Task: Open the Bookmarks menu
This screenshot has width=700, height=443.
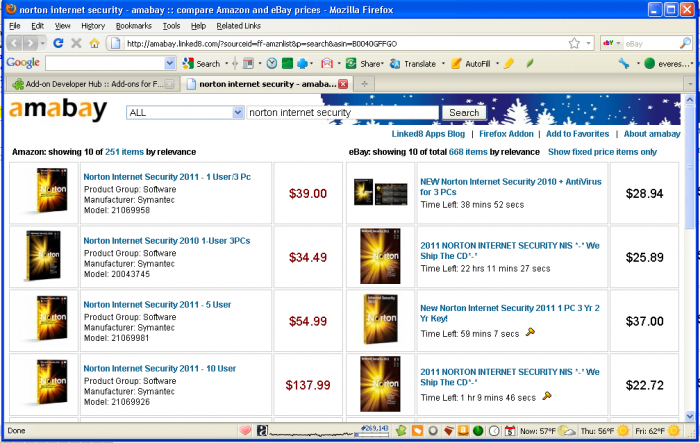Action: (133, 26)
